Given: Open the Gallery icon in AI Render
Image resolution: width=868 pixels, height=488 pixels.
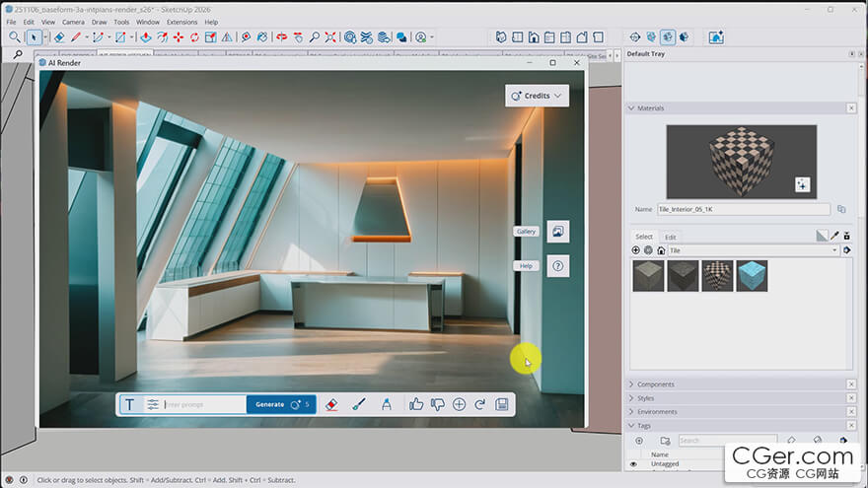Looking at the screenshot, I should [558, 232].
